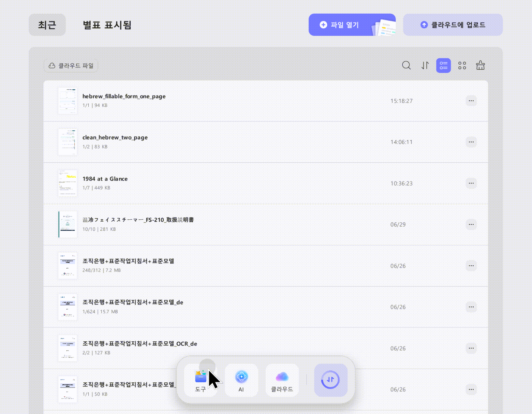Select the 최근 tab
532x414 pixels.
click(47, 25)
